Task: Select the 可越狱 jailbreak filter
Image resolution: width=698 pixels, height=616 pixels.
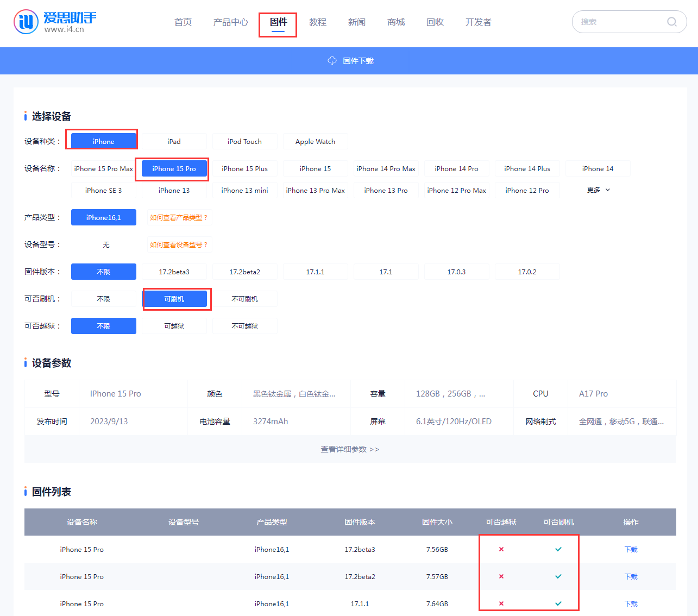Action: tap(174, 326)
